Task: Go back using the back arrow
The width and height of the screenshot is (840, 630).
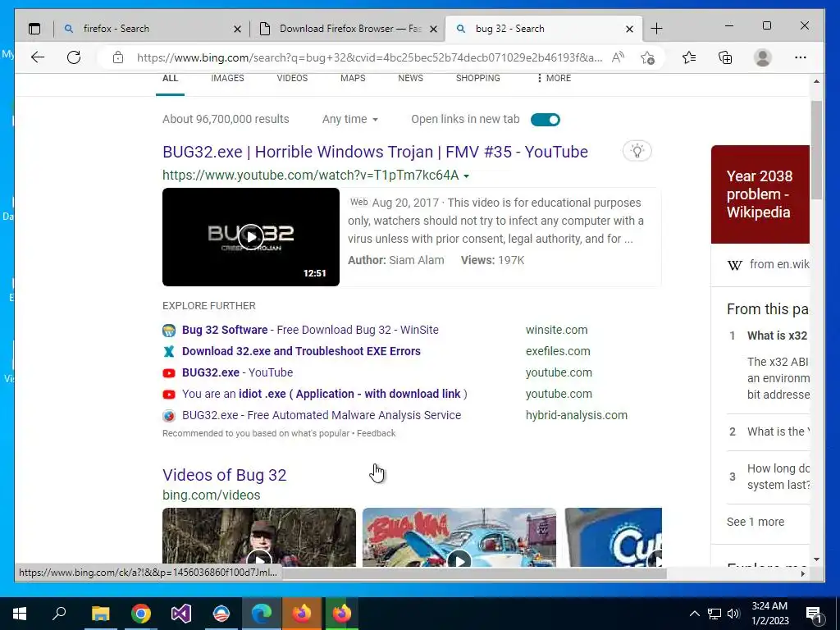Action: (x=38, y=57)
